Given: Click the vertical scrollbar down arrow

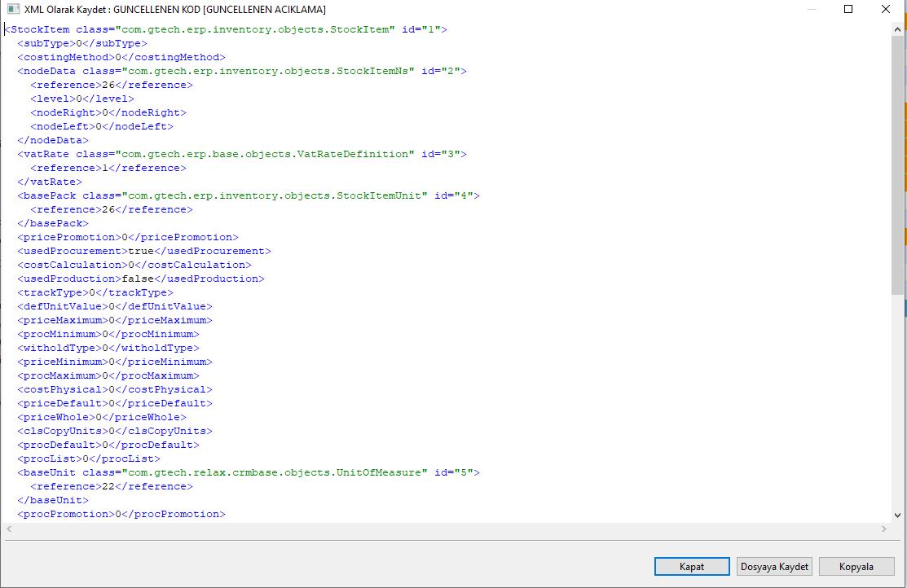Looking at the screenshot, I should [x=897, y=516].
